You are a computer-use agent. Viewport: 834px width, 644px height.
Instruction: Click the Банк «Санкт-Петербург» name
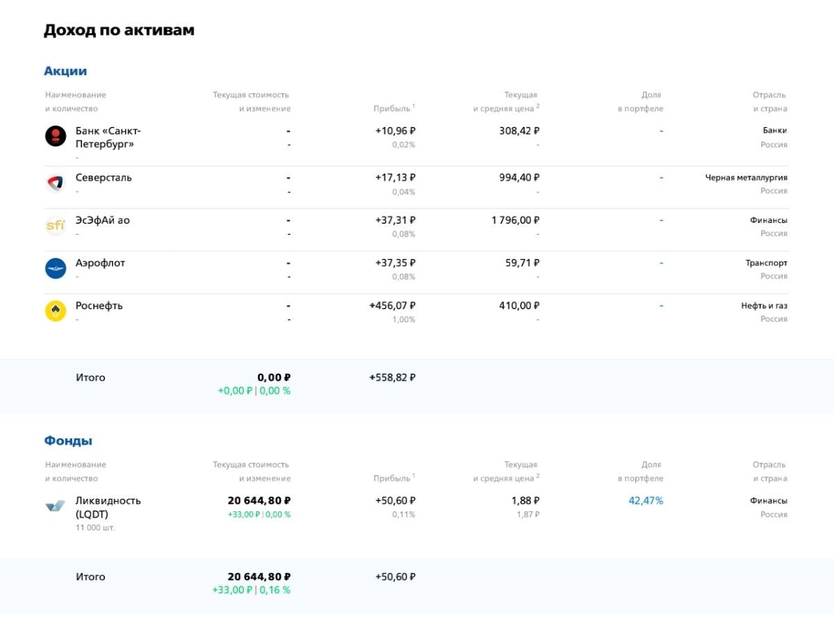(x=108, y=138)
